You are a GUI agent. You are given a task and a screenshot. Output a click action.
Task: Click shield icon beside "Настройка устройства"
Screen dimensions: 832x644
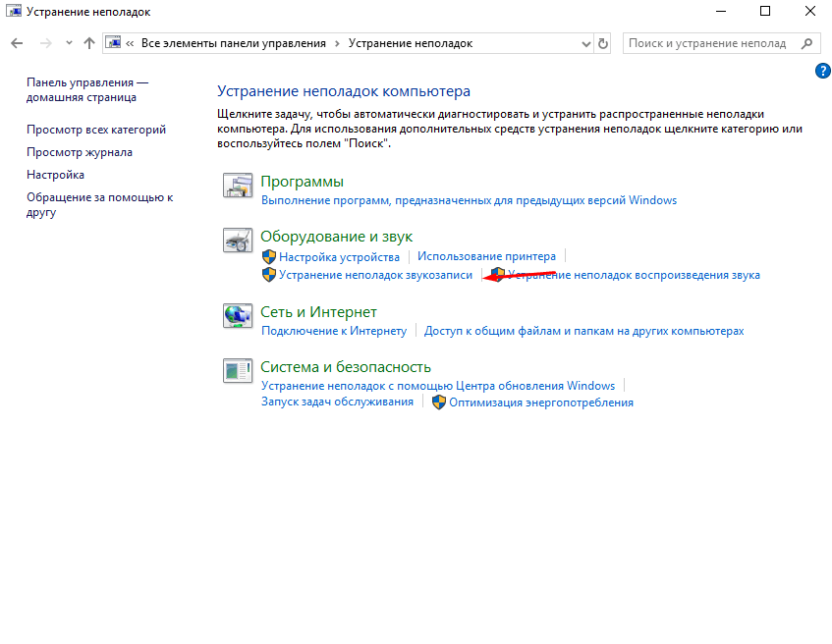point(269,257)
